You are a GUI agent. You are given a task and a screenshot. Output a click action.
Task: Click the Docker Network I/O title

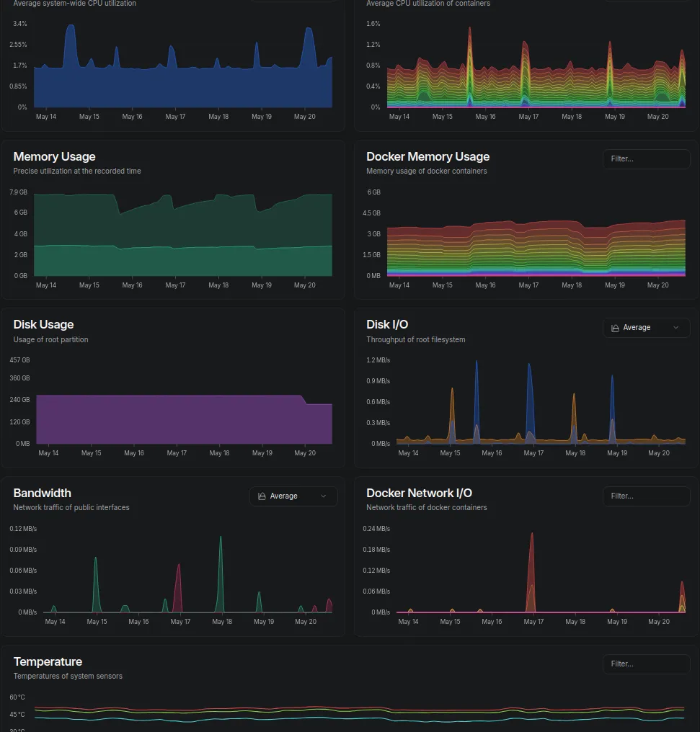click(419, 493)
